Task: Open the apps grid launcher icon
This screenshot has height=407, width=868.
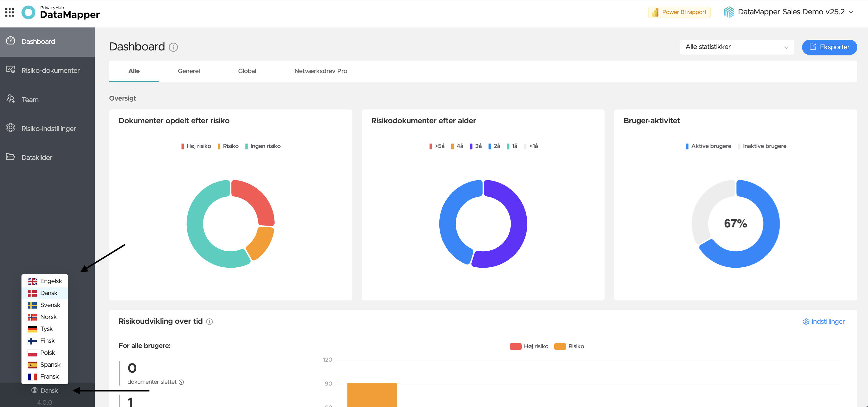Action: pyautogui.click(x=10, y=13)
